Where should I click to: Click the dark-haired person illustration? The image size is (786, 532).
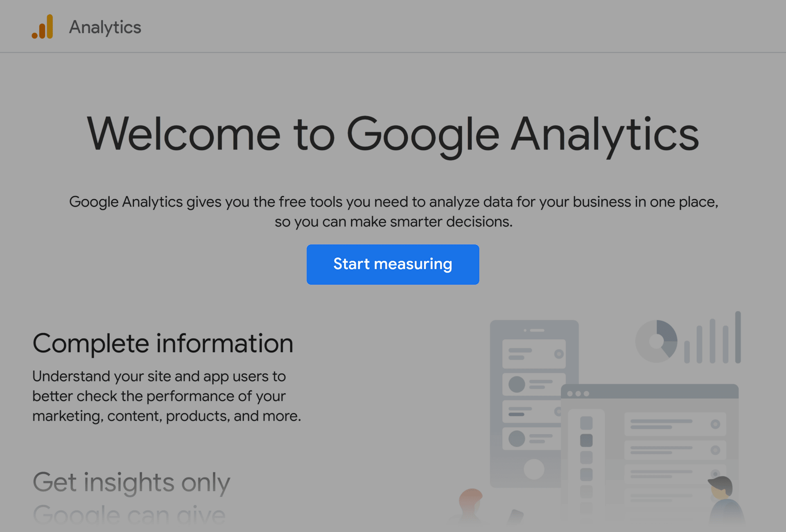coord(724,501)
